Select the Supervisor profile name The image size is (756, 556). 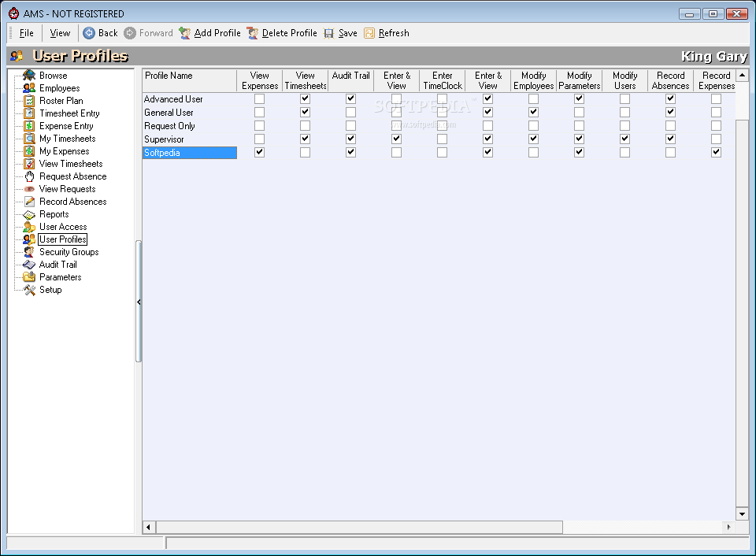point(164,139)
